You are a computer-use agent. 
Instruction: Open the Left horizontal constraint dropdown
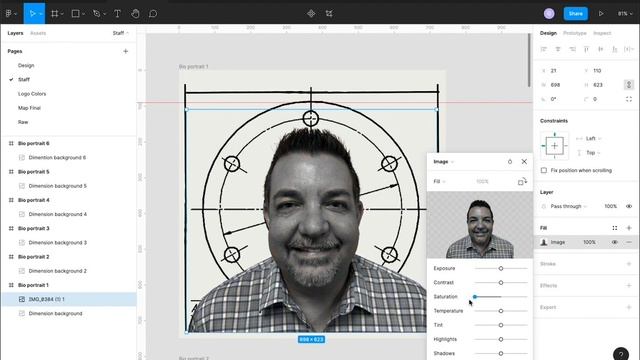(x=593, y=138)
